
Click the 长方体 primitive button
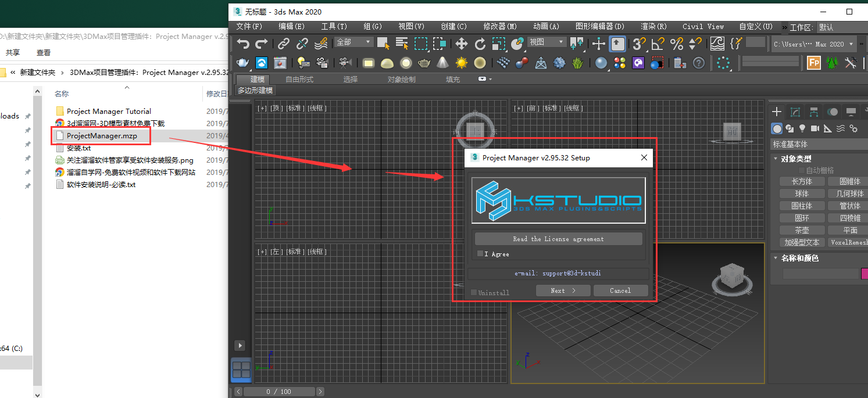tap(802, 181)
